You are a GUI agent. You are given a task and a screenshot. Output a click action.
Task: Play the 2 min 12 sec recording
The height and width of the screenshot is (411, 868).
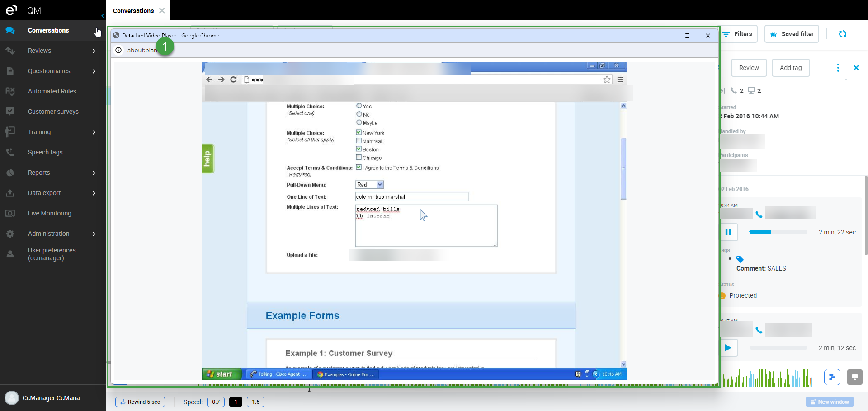(728, 348)
